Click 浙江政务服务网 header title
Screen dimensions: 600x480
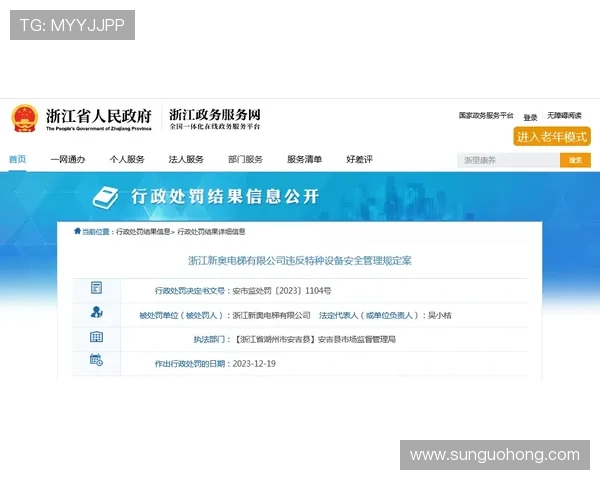[x=215, y=114]
